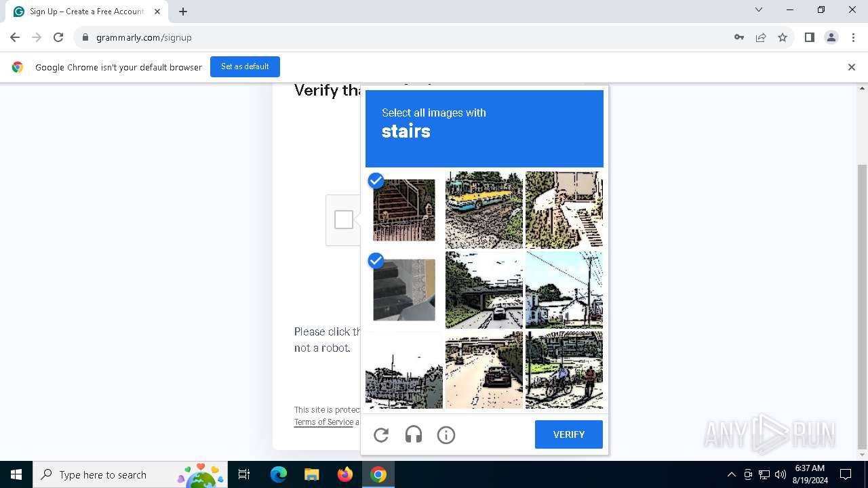Click the address bar URL

click(144, 37)
